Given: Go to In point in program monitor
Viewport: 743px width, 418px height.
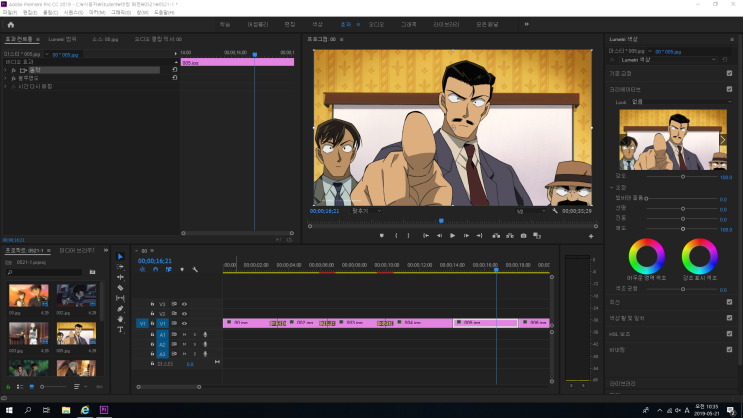Looking at the screenshot, I should [x=426, y=236].
